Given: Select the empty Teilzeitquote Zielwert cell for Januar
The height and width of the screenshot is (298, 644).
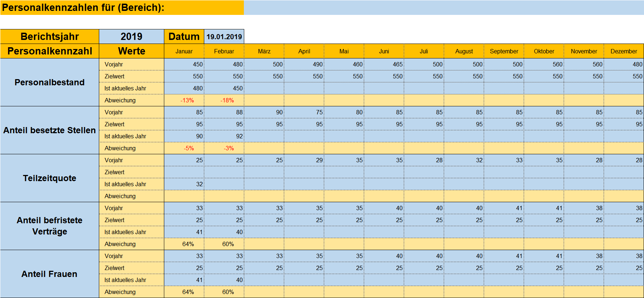Looking at the screenshot, I should click(184, 172).
